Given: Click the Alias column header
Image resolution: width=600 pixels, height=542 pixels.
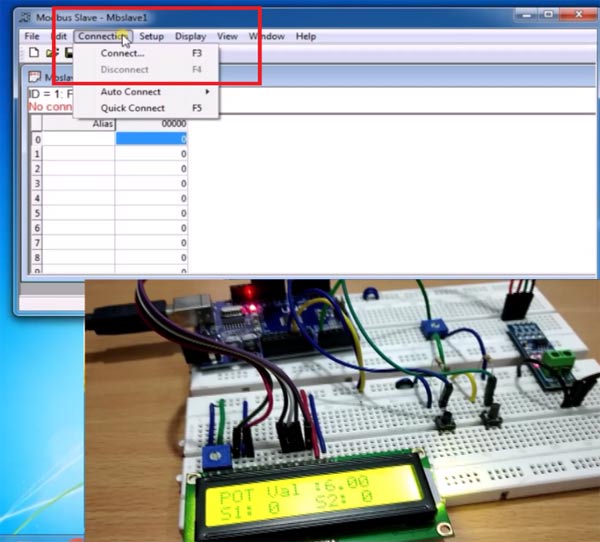Looking at the screenshot, I should 78,124.
